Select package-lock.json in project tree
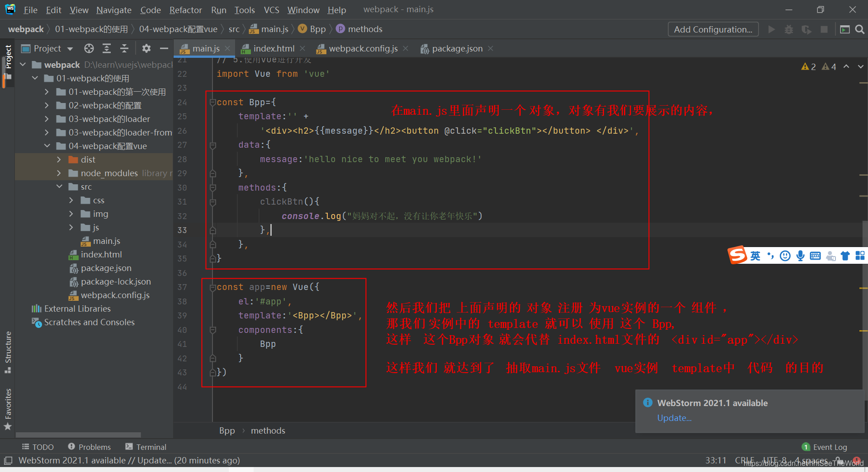868x472 pixels. [x=116, y=281]
